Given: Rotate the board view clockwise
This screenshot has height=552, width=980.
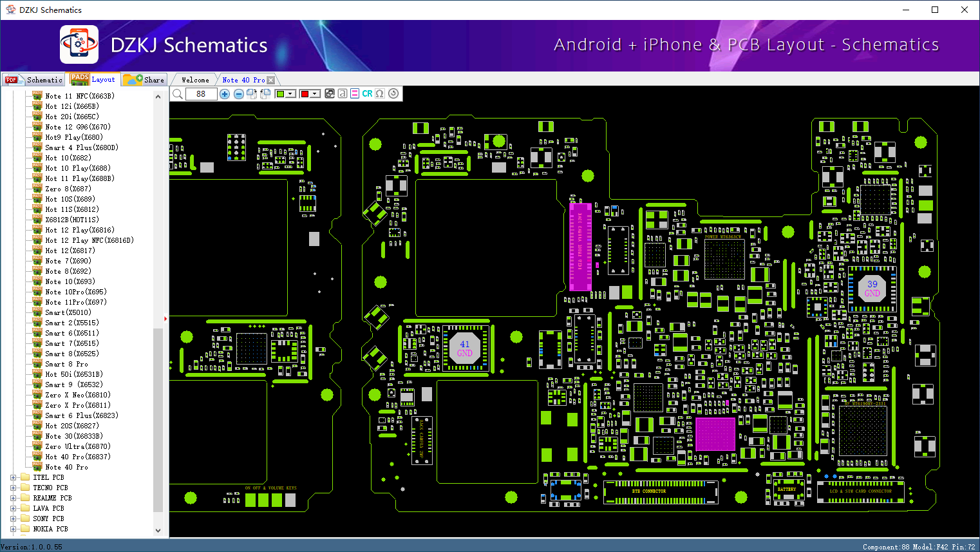Looking at the screenshot, I should click(x=252, y=94).
